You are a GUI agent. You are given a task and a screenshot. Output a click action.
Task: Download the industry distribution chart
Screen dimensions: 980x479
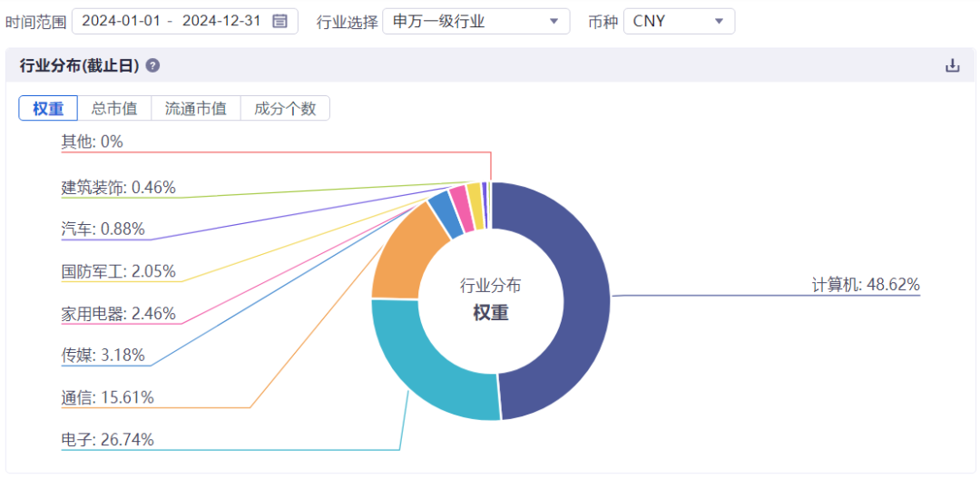[952, 65]
